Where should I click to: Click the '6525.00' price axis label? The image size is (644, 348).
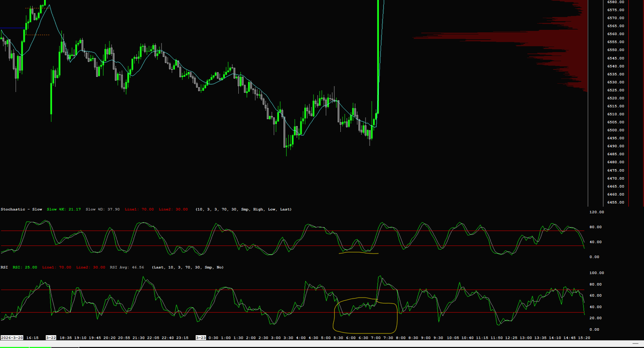coord(615,90)
